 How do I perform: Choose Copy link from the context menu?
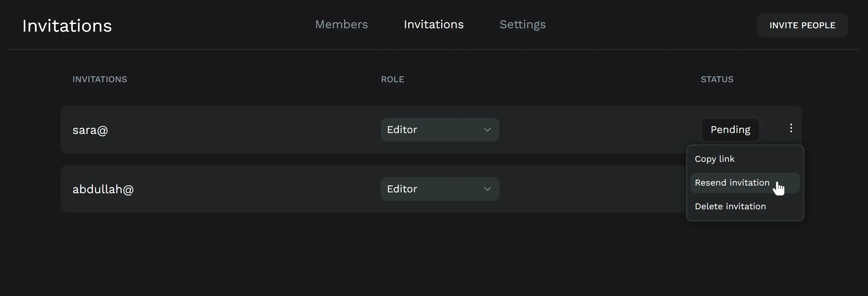(x=714, y=159)
